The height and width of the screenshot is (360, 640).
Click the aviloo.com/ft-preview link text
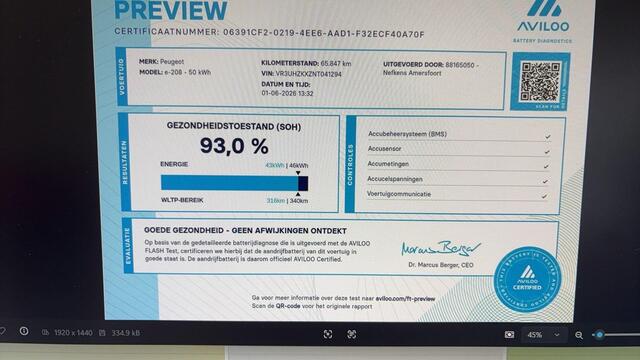click(405, 299)
